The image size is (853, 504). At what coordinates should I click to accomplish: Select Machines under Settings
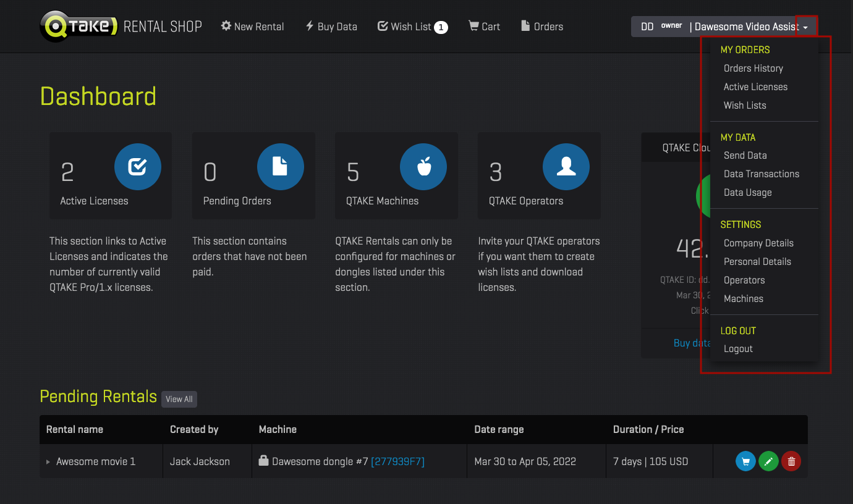tap(743, 299)
